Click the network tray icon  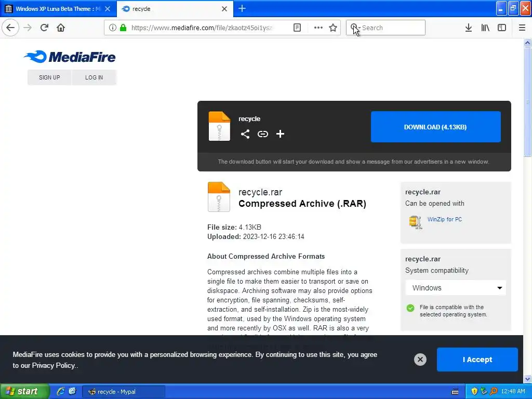[x=484, y=391]
